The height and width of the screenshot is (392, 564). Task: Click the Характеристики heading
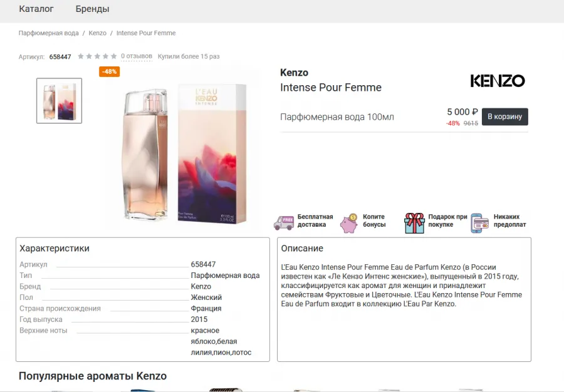55,248
